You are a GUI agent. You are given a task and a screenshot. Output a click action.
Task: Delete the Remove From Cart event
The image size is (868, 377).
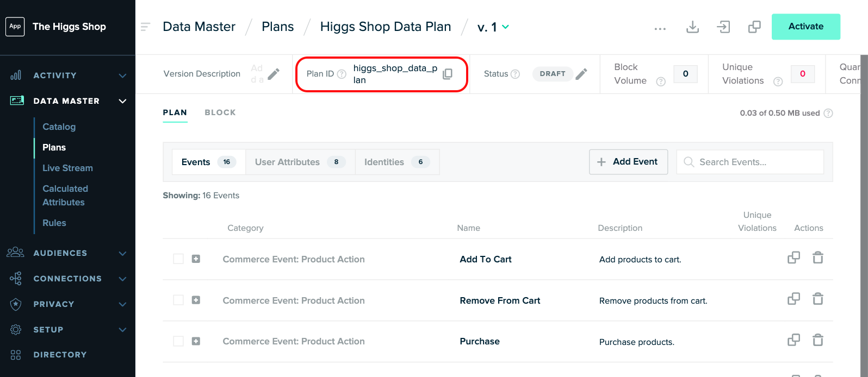pos(817,299)
